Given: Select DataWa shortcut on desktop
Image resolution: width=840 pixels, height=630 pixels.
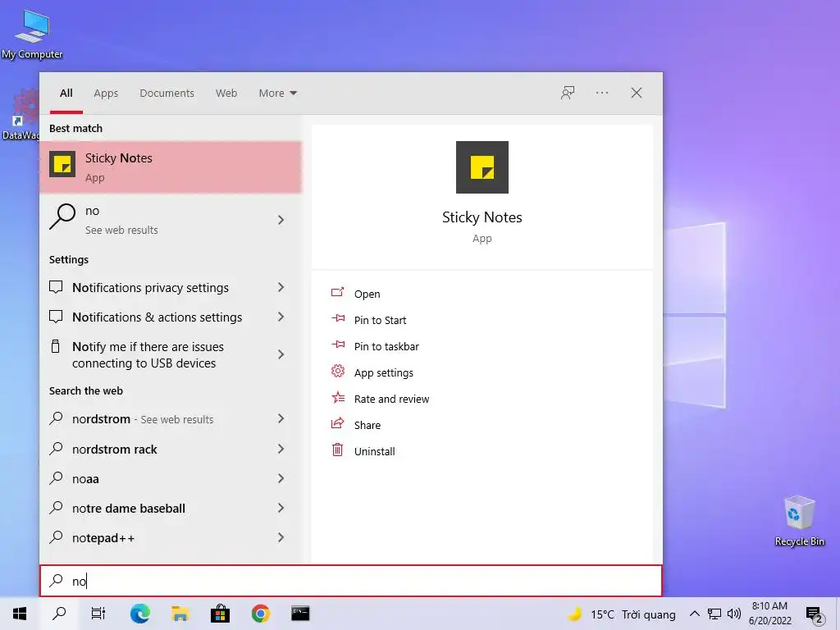Looking at the screenshot, I should 21,115.
